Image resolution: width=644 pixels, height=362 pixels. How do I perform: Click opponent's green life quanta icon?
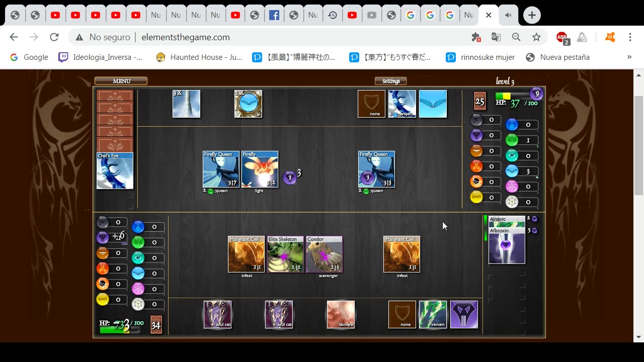pyautogui.click(x=512, y=140)
